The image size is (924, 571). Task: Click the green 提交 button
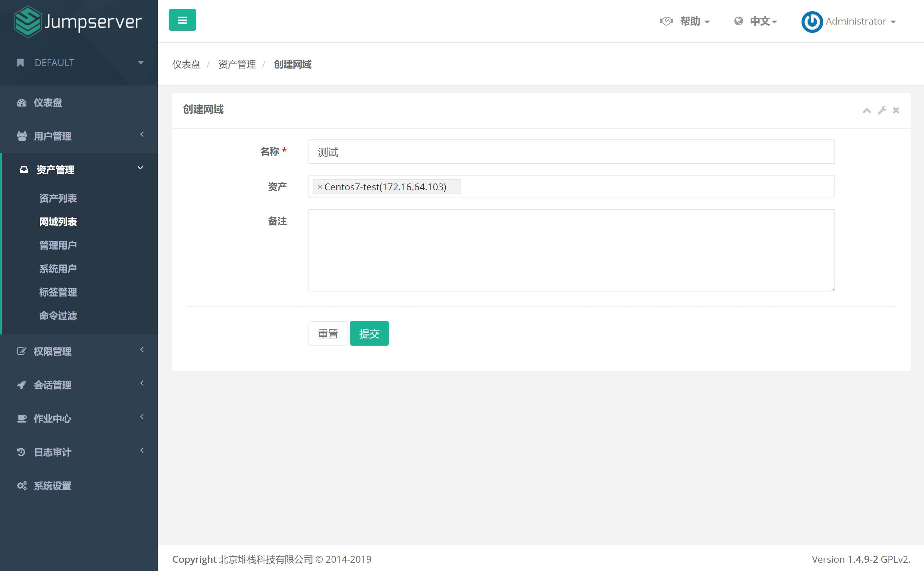[369, 333]
